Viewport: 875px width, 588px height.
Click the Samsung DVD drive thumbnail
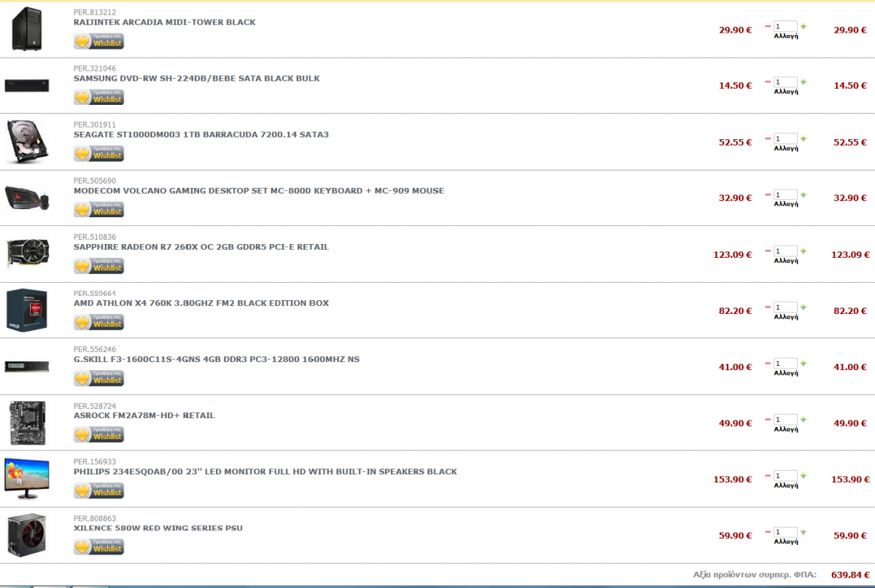[27, 85]
